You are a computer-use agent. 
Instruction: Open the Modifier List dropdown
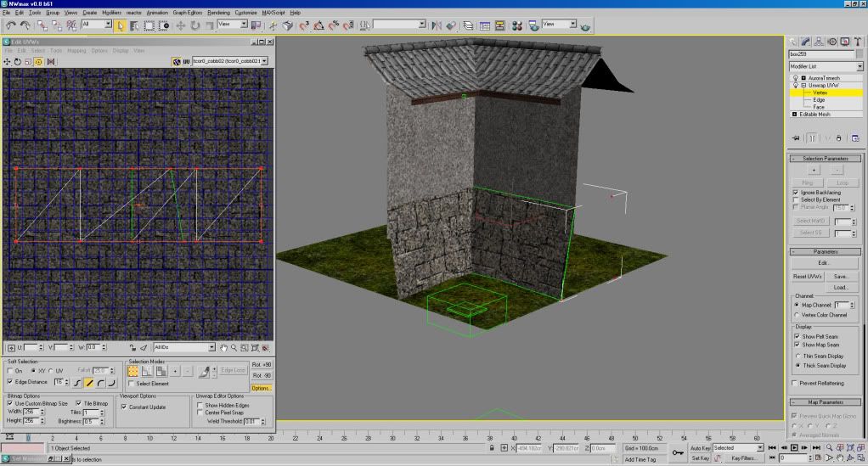[x=825, y=65]
